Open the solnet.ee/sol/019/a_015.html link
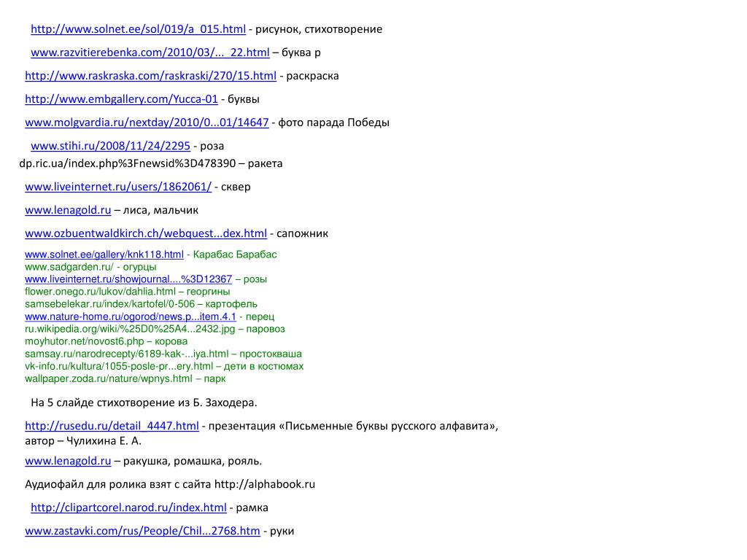The width and height of the screenshot is (747, 560). point(138,29)
